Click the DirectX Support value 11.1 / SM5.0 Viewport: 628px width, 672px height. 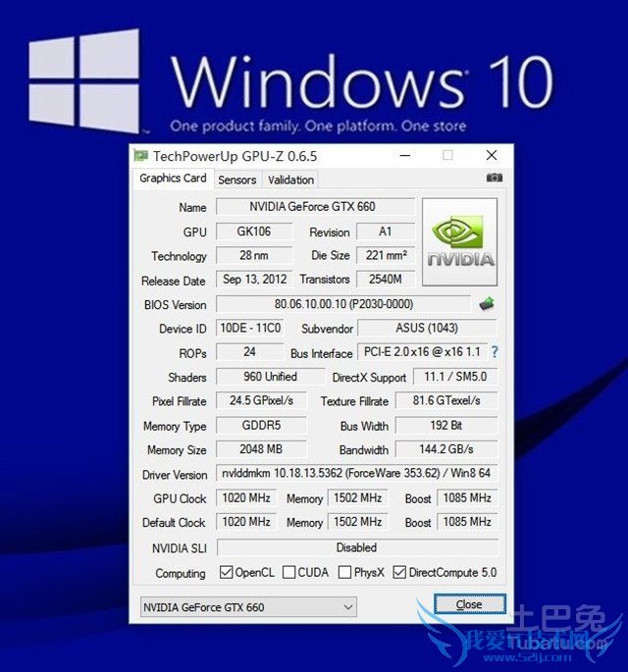[x=455, y=377]
